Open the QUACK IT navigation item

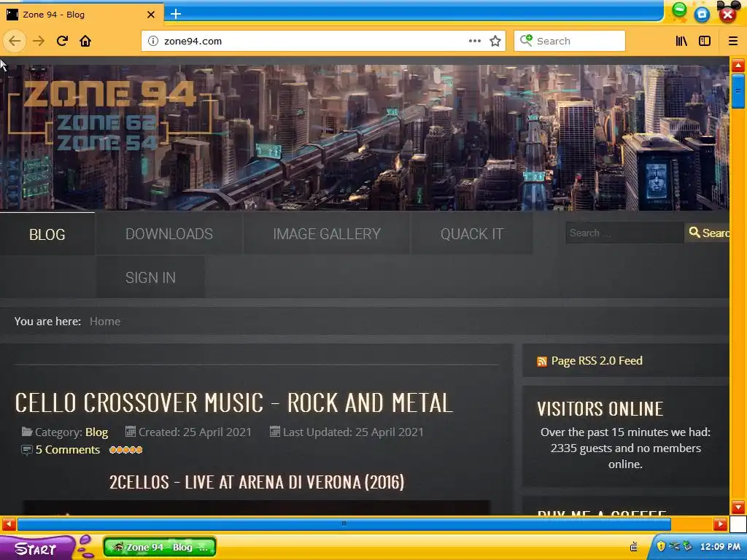click(x=472, y=234)
